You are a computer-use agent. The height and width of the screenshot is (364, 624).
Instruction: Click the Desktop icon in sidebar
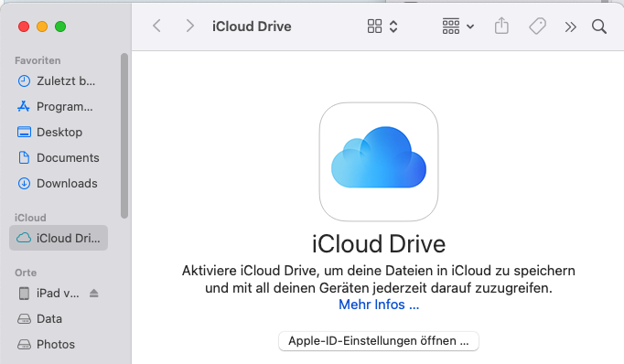tap(24, 132)
